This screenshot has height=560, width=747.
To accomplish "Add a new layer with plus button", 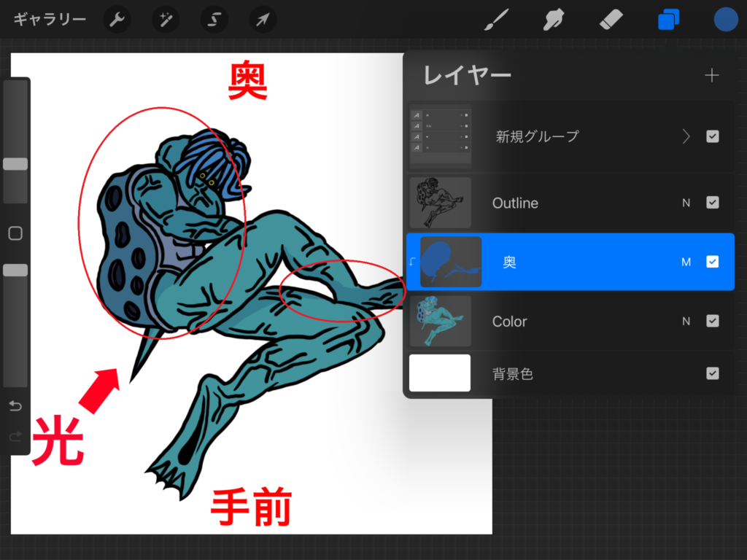I will 712,75.
